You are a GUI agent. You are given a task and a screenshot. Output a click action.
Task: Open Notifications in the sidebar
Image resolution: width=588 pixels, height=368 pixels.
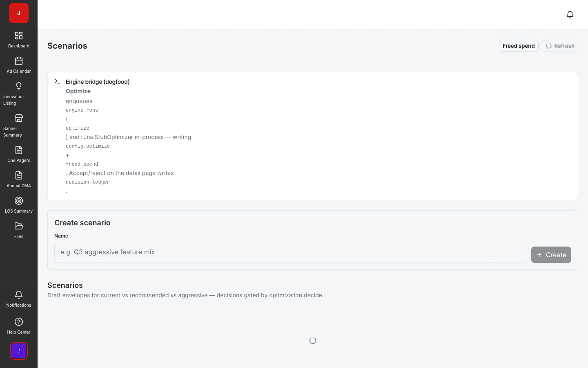click(x=19, y=299)
